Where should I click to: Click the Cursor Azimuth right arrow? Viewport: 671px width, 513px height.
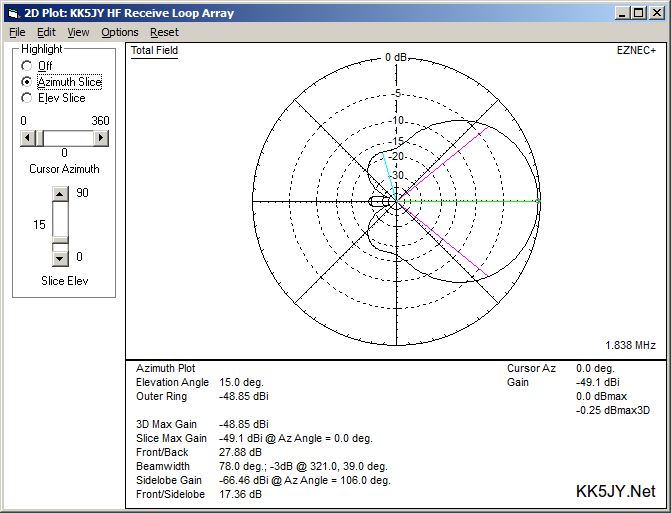pyautogui.click(x=101, y=138)
